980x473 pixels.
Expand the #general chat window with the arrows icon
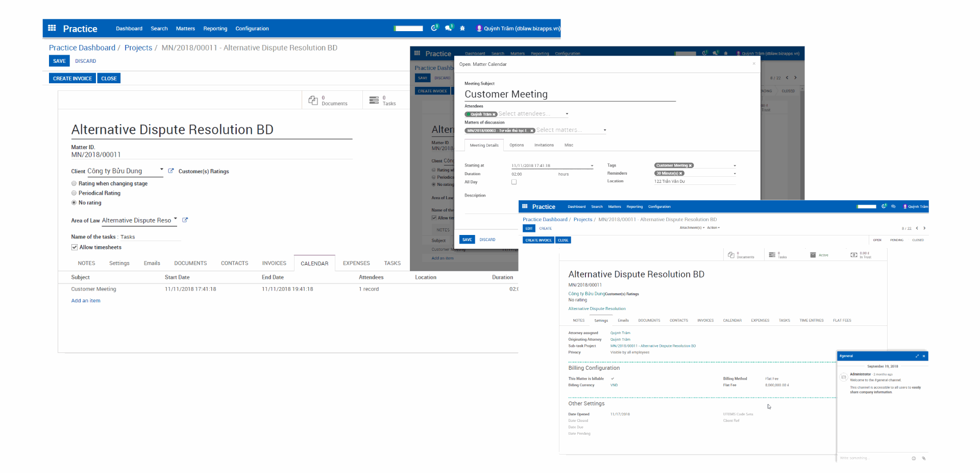tap(917, 356)
